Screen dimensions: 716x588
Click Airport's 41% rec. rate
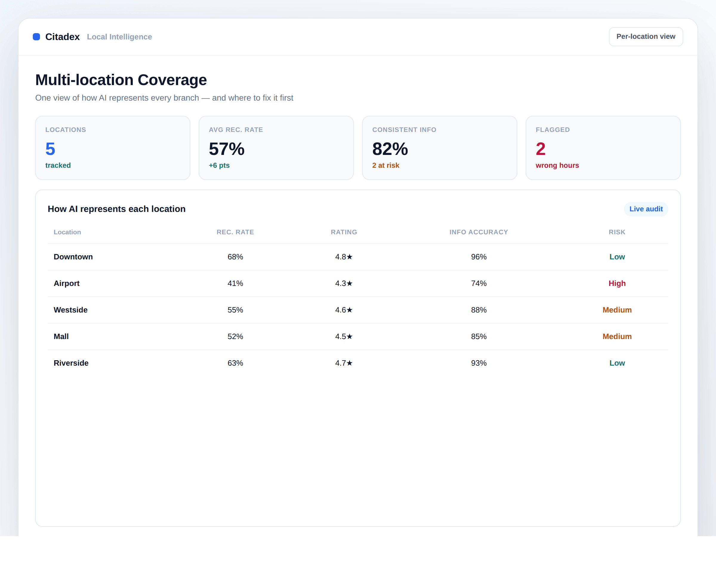coord(235,284)
